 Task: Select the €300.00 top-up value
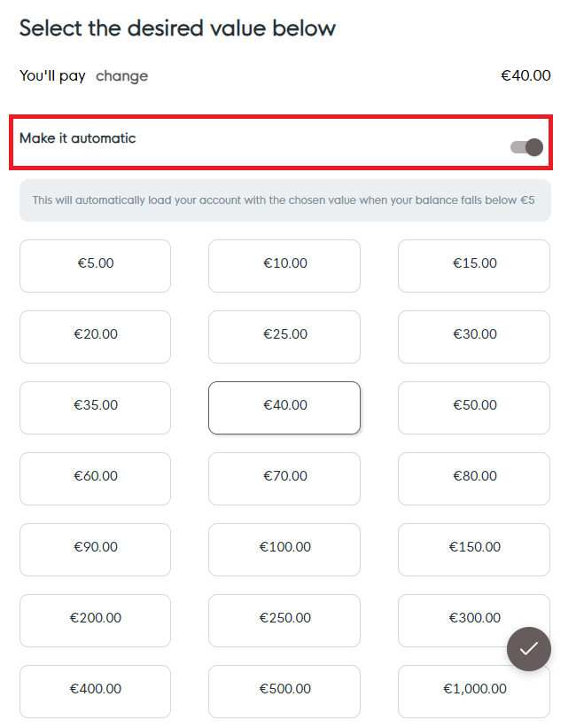click(473, 618)
